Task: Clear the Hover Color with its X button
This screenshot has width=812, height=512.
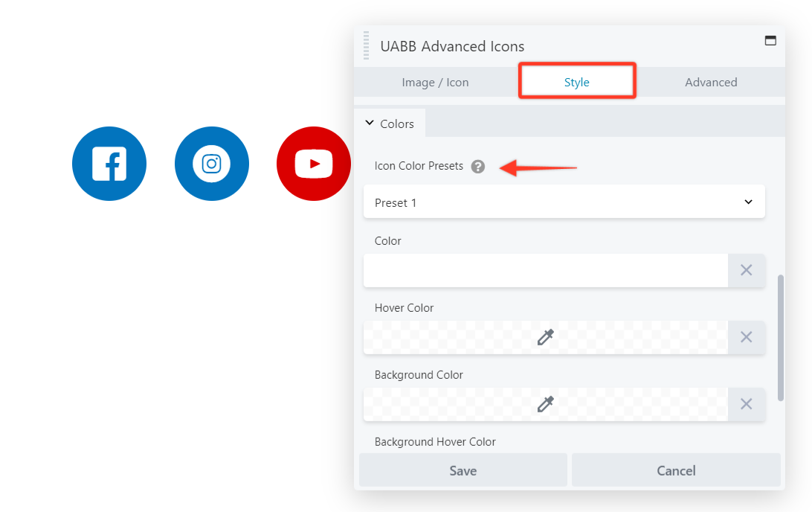Action: click(746, 337)
